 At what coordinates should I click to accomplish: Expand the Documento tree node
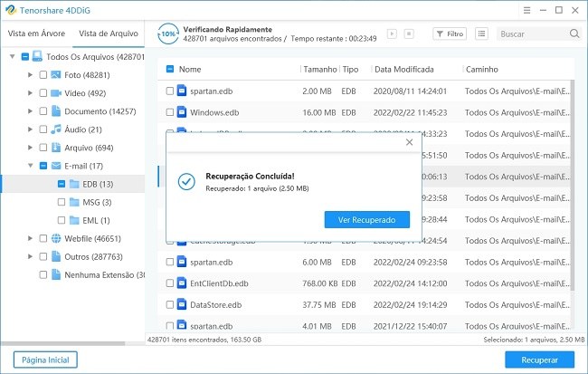click(31, 111)
